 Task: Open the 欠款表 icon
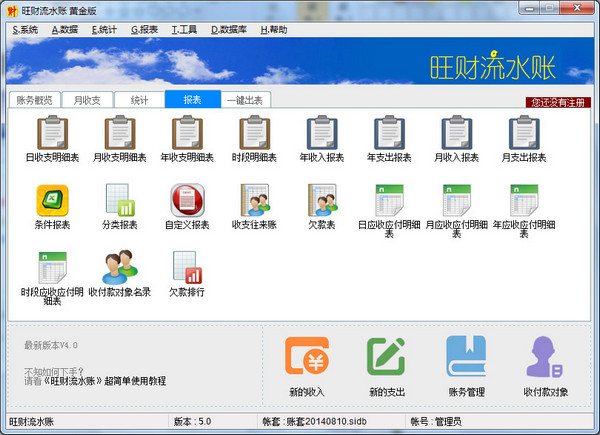322,200
